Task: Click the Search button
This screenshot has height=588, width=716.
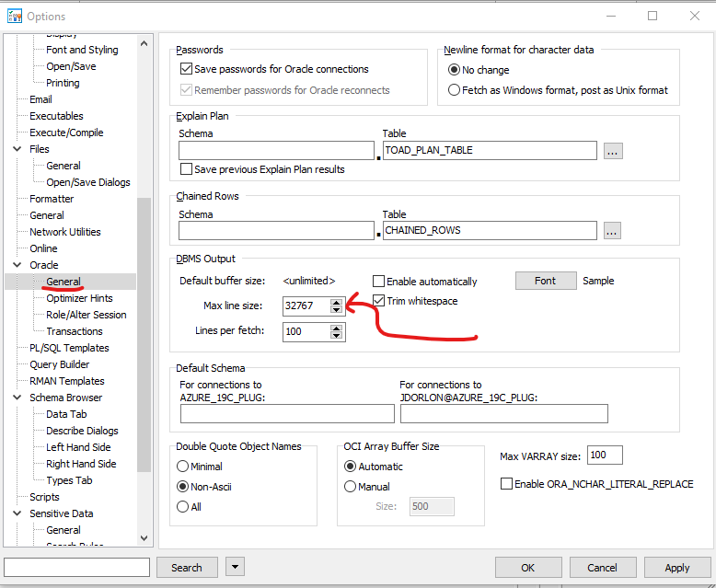Action: click(186, 568)
